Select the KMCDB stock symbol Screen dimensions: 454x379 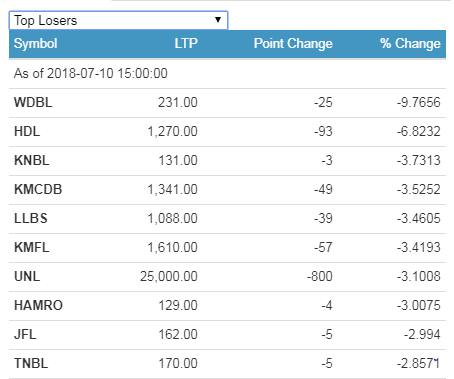point(38,189)
